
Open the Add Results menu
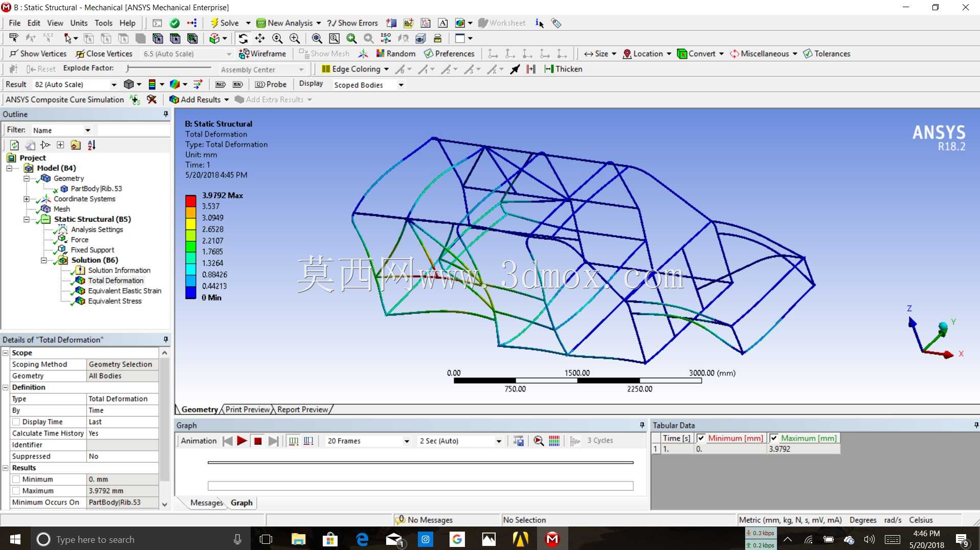[199, 100]
